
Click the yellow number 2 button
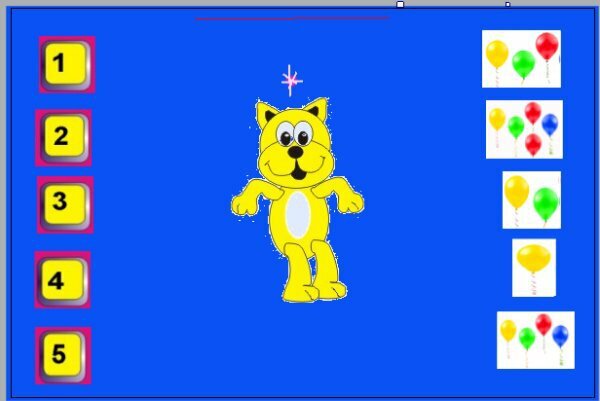(64, 138)
